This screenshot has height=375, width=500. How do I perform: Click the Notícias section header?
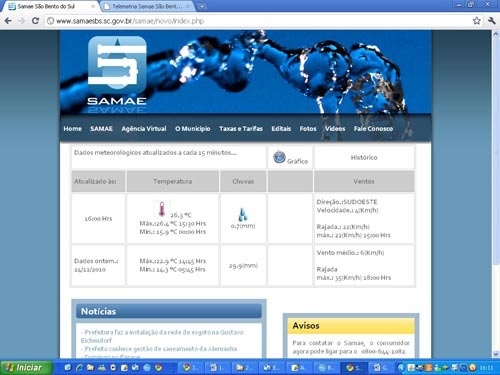(169, 311)
